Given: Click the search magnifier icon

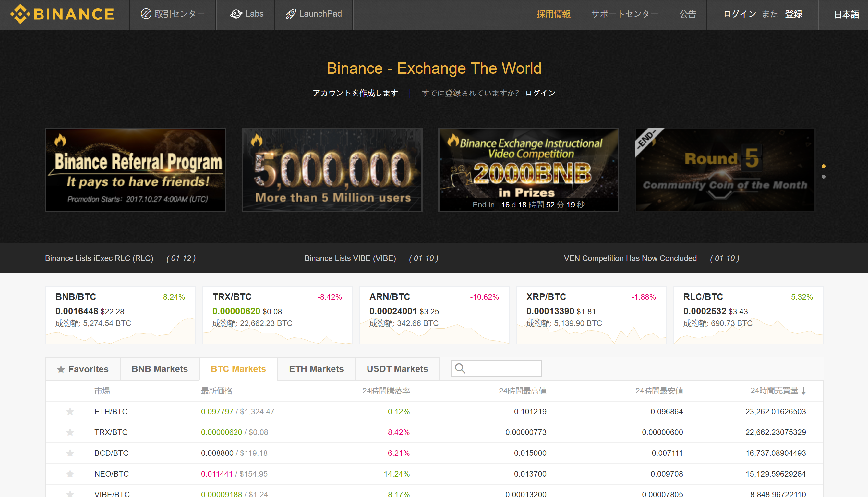Looking at the screenshot, I should point(460,368).
